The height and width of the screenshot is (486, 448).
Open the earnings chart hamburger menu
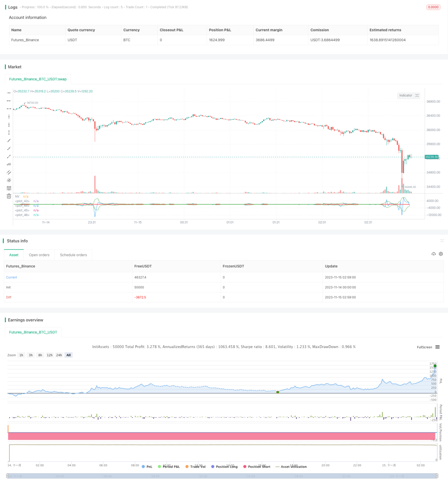tap(437, 347)
